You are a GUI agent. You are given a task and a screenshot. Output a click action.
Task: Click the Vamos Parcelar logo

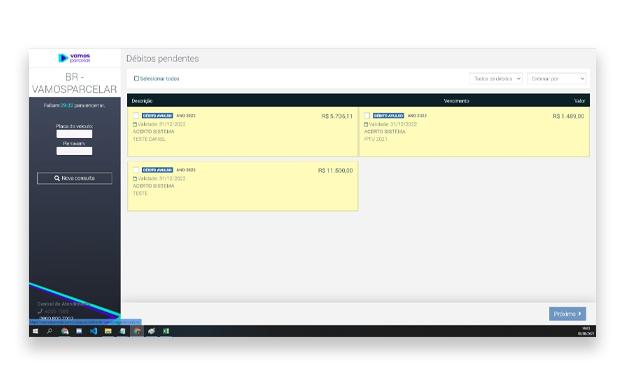coord(74,58)
